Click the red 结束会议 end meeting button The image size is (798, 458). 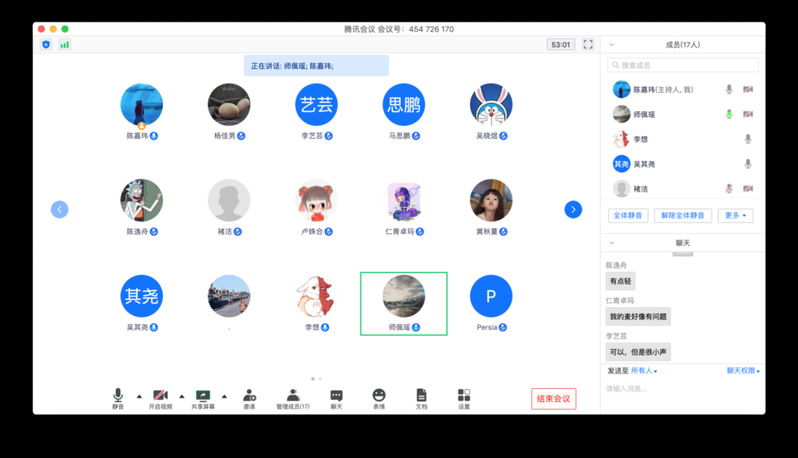pos(553,399)
